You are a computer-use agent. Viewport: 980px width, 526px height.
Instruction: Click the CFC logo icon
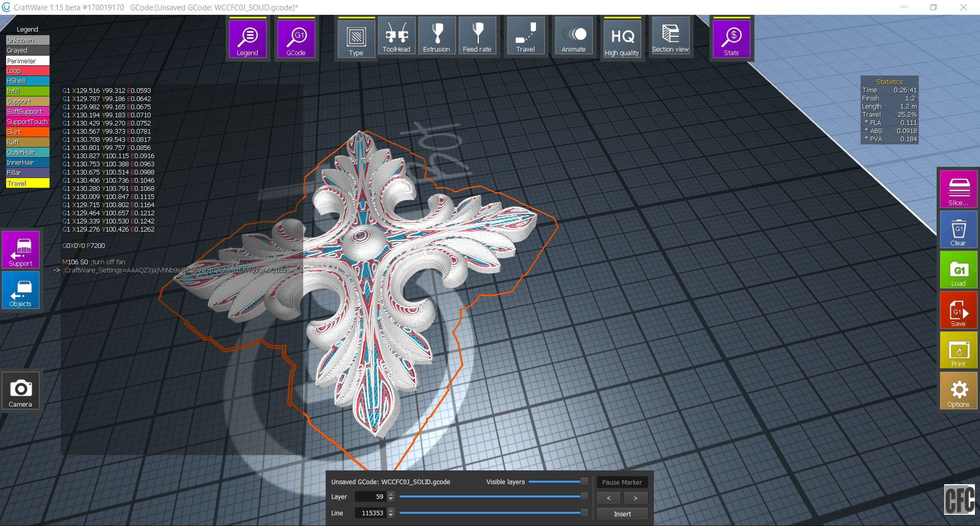pos(959,500)
